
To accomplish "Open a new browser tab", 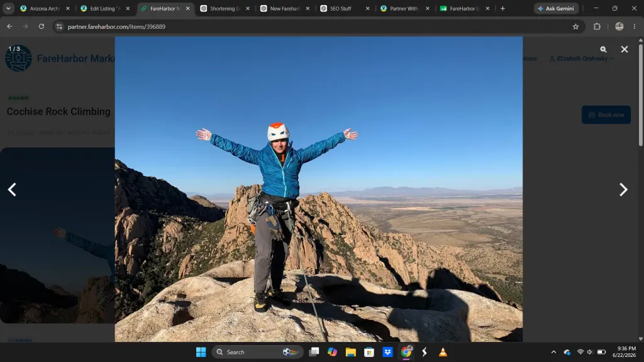I will [502, 8].
